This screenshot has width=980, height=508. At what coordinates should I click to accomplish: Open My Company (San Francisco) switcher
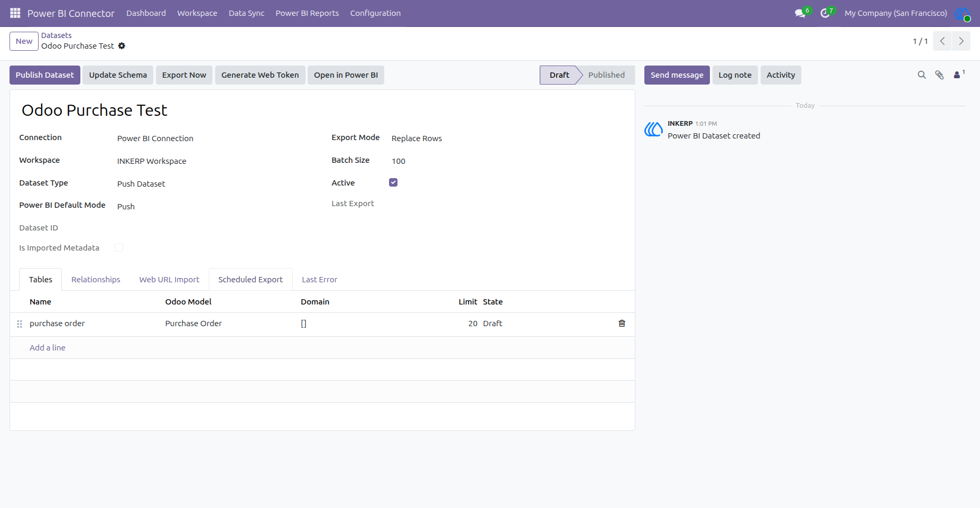pyautogui.click(x=895, y=13)
